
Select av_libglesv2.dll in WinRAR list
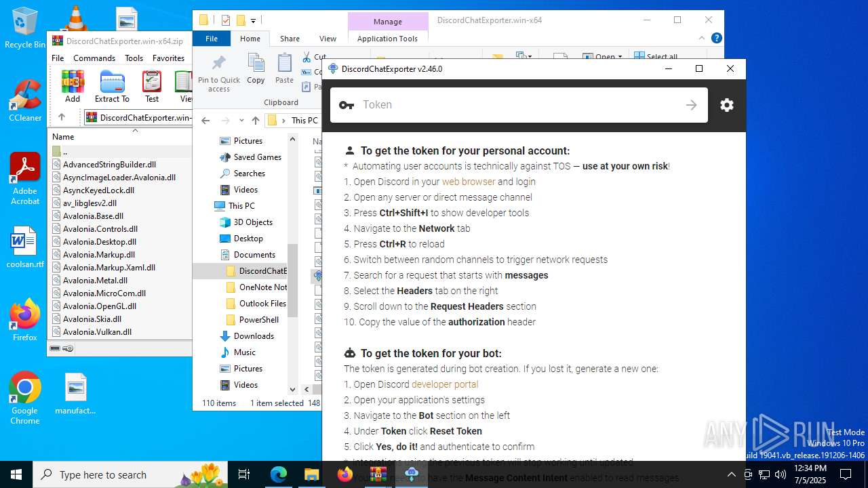coord(90,203)
